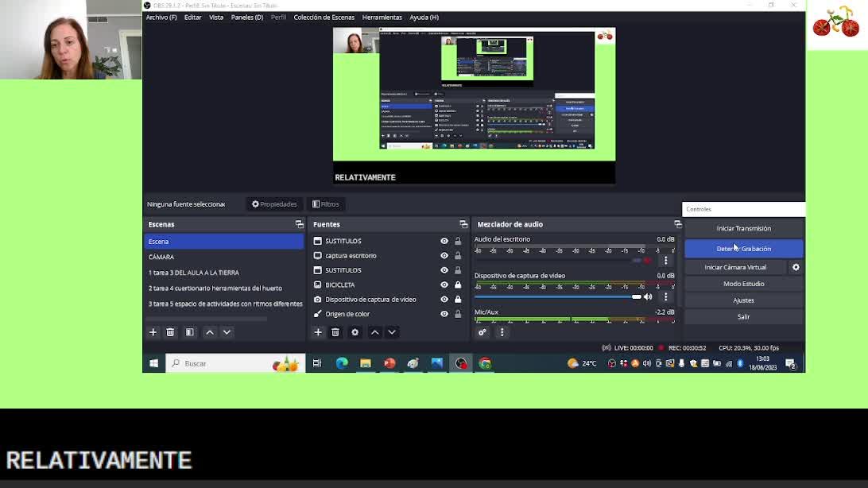
Task: Open Microsoft Edge from taskbar
Action: pyautogui.click(x=342, y=363)
